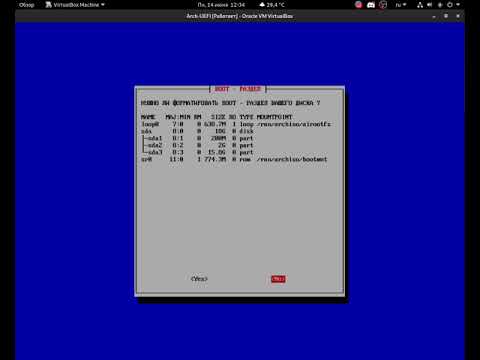Screen dimensions: 480x360
Task: Open the weather indicator showing 29,4 °C
Action: click(272, 5)
